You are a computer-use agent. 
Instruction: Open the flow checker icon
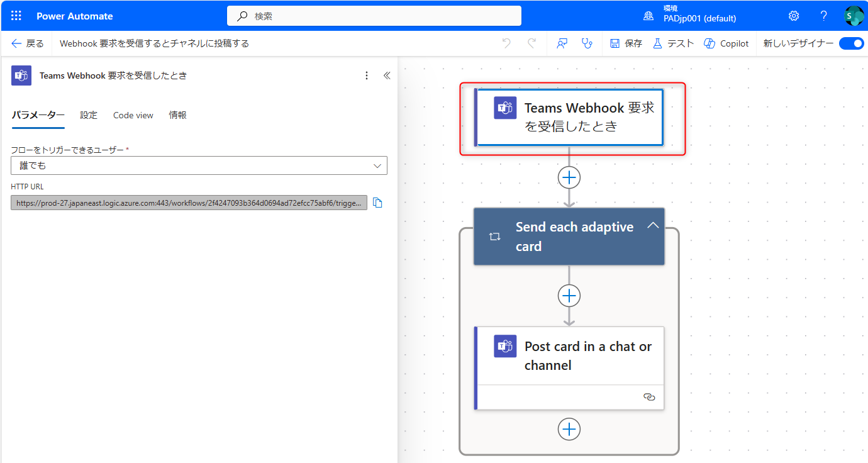coord(561,43)
